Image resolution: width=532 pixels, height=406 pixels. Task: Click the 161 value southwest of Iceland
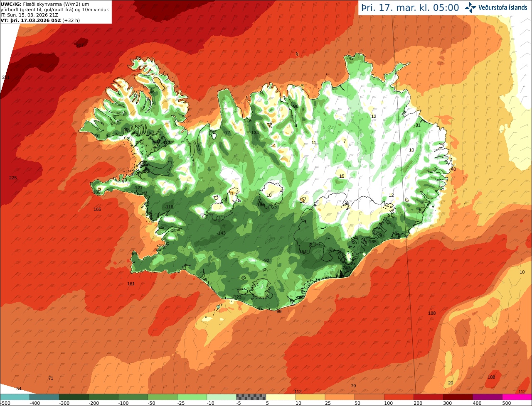[x=131, y=284]
